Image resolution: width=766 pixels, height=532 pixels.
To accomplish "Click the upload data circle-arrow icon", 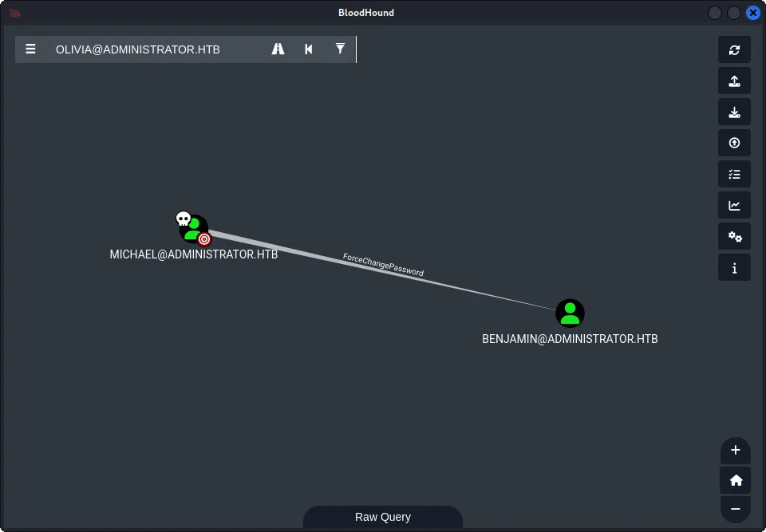I will [x=734, y=143].
